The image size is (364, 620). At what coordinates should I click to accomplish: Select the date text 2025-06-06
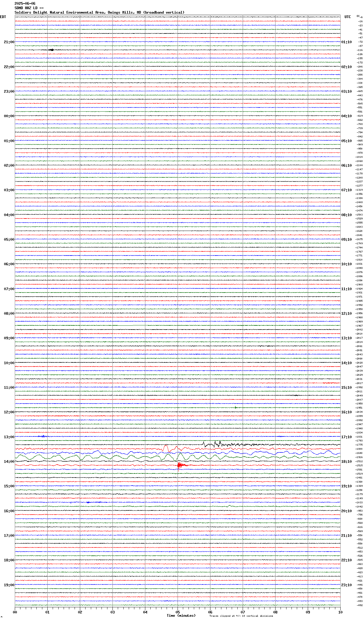point(25,4)
